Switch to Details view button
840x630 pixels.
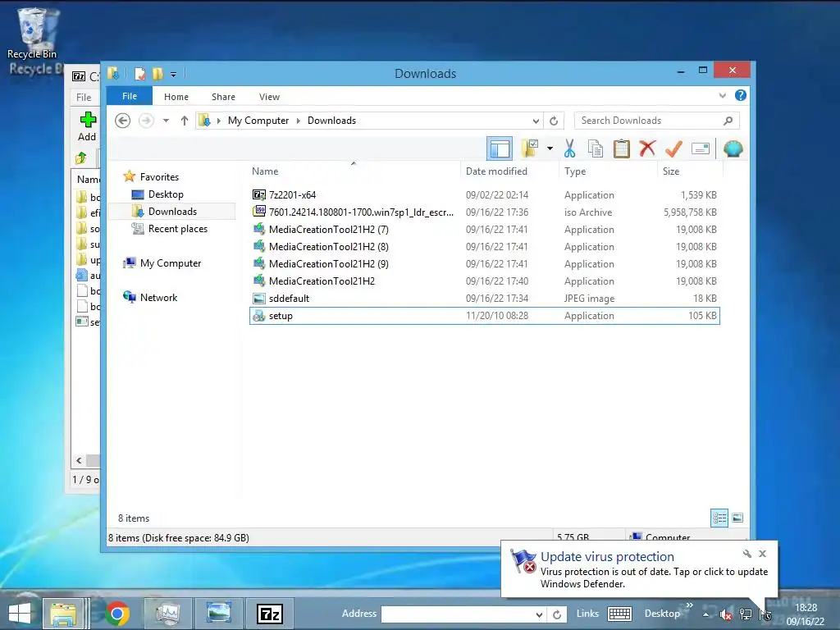[x=719, y=518]
